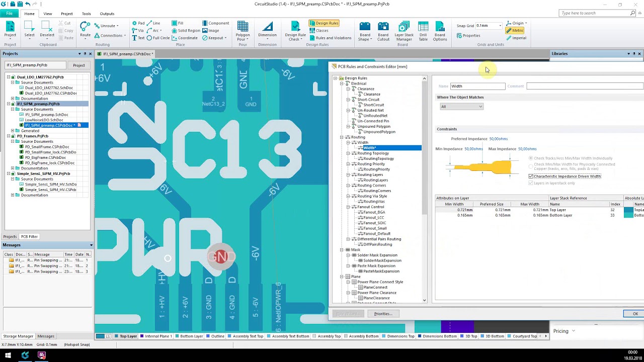
Task: Click Preferred Impedance 50,00ohms link
Action: (498, 139)
